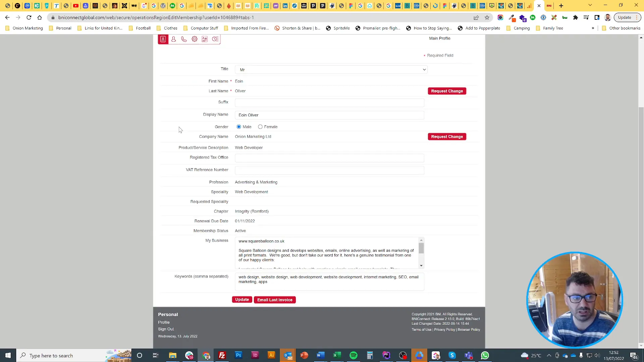Open Other bookmarks folder
The height and width of the screenshot is (362, 644).
621,28
